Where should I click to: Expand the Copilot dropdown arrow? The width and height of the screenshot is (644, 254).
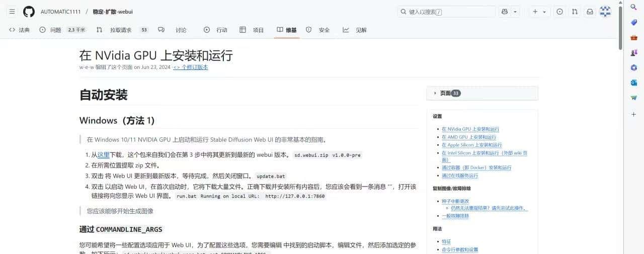[x=515, y=12]
